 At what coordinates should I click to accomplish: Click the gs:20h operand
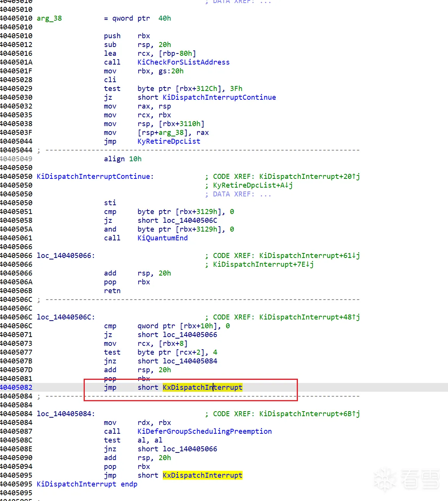pyautogui.click(x=171, y=71)
